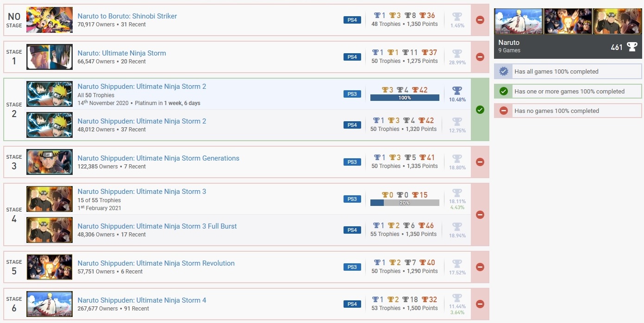The width and height of the screenshot is (644, 323).
Task: Click the Ultimate Ninja Storm 4 cover thumbnail
Action: coord(50,304)
